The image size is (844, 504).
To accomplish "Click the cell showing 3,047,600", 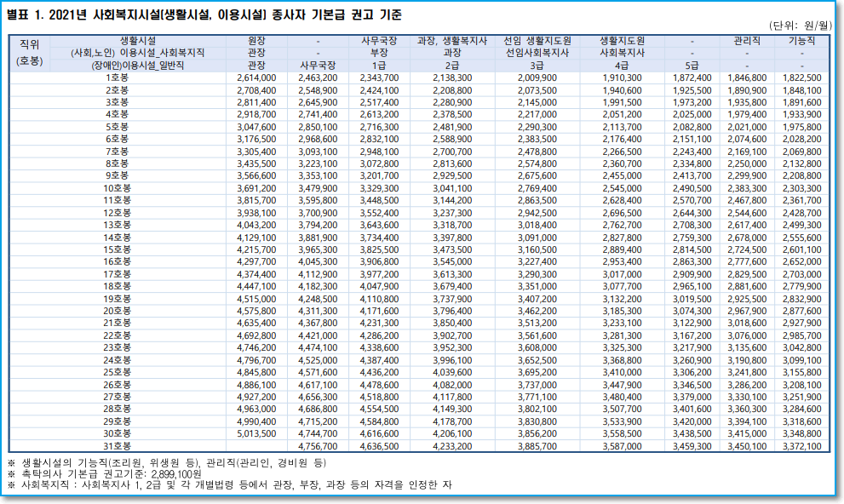I will (256, 127).
